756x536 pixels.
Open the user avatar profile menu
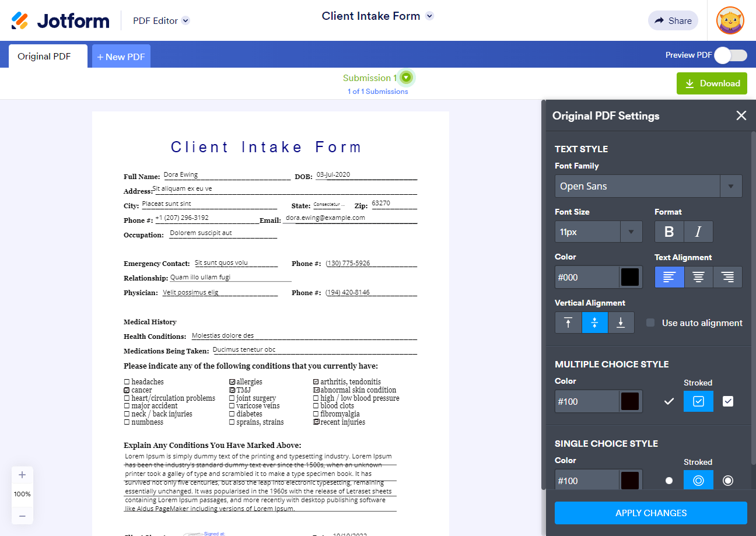(x=730, y=20)
